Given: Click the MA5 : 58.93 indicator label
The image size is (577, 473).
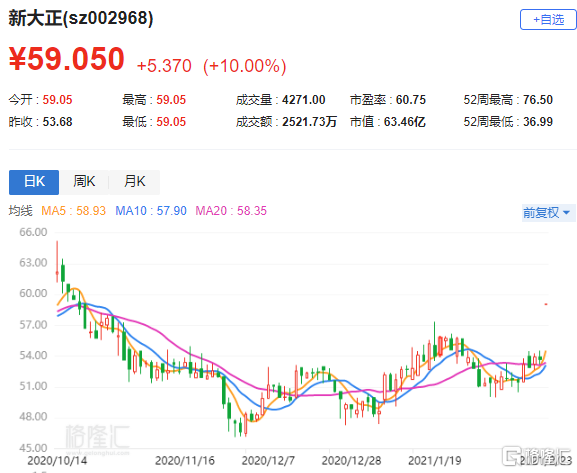Looking at the screenshot, I should [74, 211].
